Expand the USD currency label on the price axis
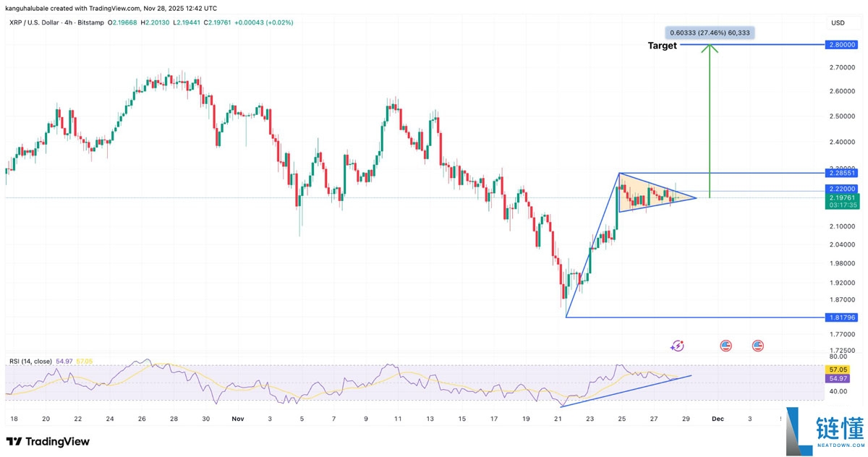 [x=837, y=22]
